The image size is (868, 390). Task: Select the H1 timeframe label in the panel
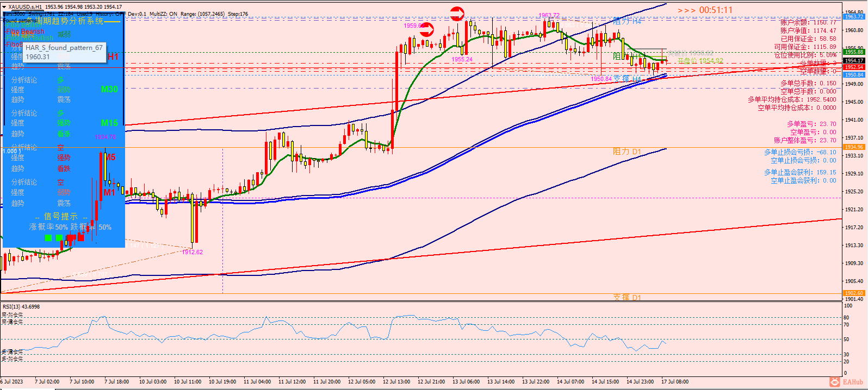tap(113, 56)
